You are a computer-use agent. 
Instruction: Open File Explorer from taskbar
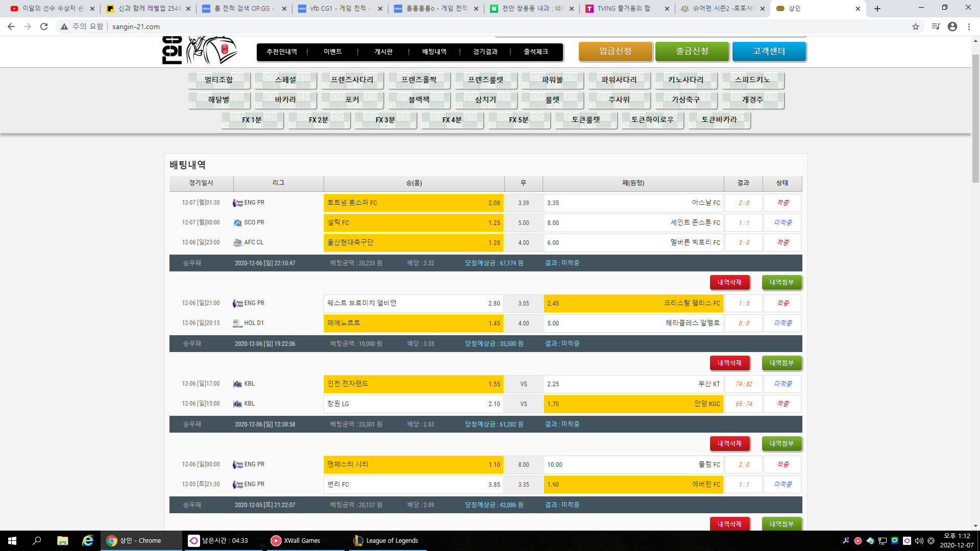click(x=62, y=540)
